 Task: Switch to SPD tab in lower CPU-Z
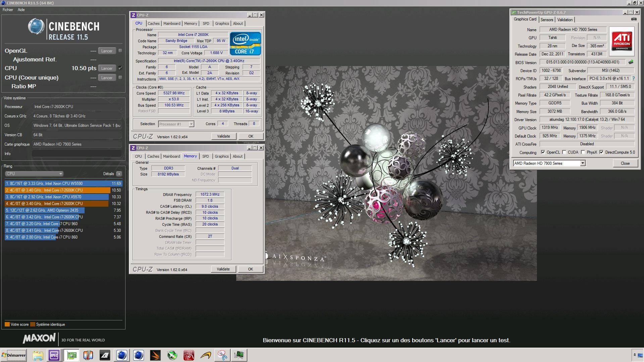206,156
